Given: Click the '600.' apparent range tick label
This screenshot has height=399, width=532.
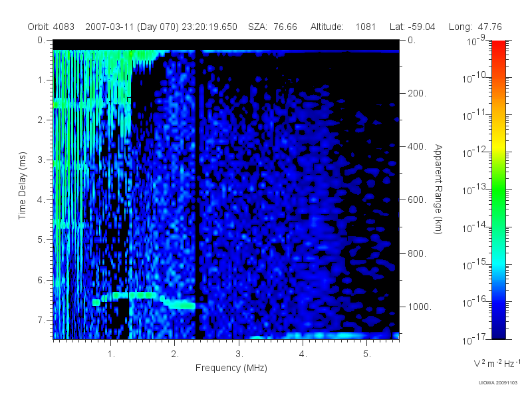Looking at the screenshot, I should (417, 200).
